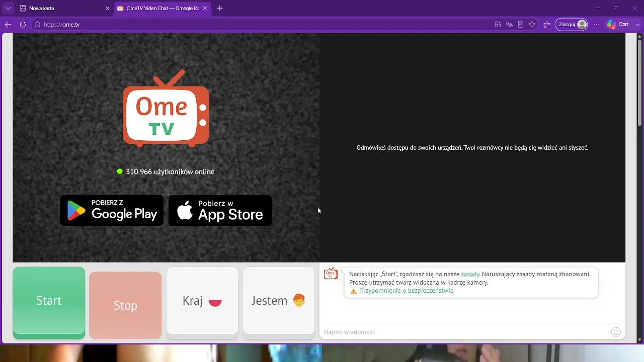Switch to the Nowa karta tab
Image resolution: width=644 pixels, height=362 pixels.
64,8
